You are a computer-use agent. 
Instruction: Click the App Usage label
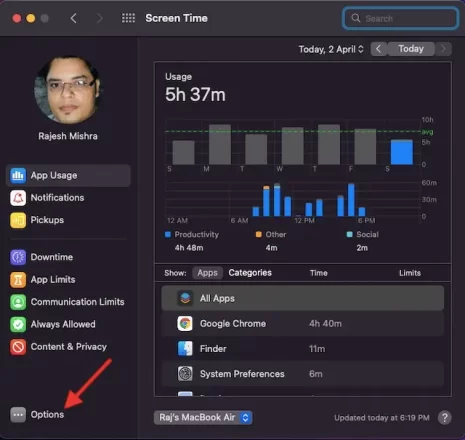click(54, 175)
